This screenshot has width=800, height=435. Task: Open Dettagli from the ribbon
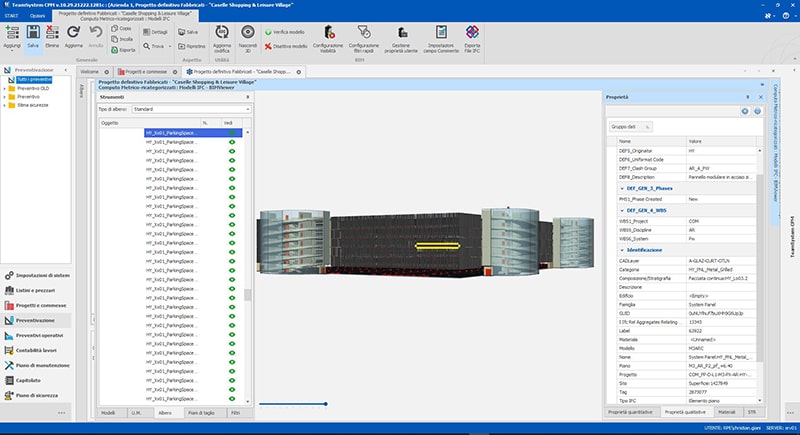coord(156,32)
